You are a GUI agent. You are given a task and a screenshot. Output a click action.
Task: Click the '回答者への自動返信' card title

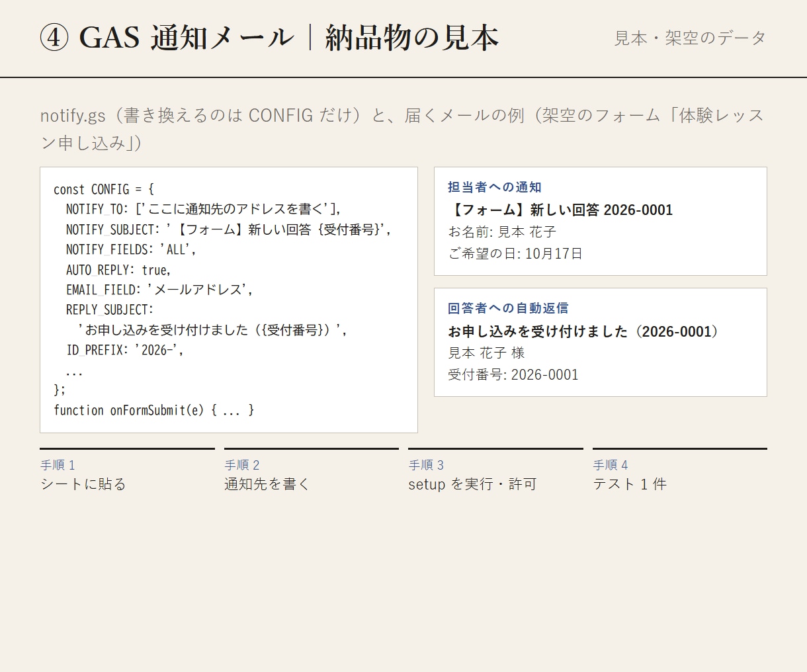508,308
